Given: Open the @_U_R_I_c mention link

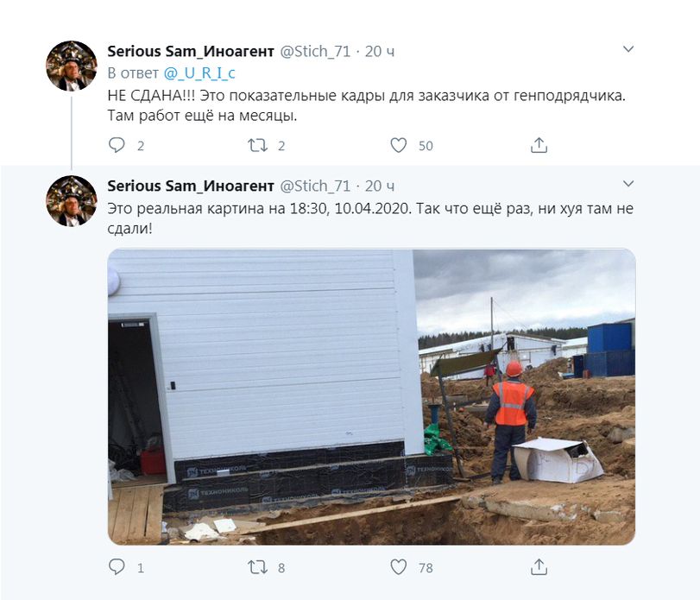Looking at the screenshot, I should [x=199, y=73].
